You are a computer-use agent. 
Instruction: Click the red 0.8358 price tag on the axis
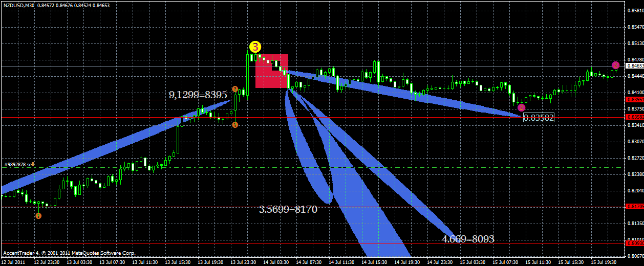tap(634, 117)
